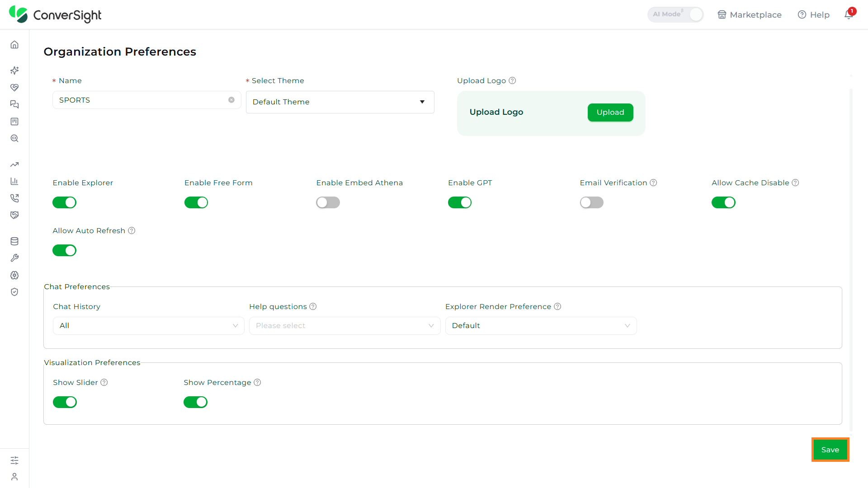The width and height of the screenshot is (868, 488).
Task: Open Help from top bar
Action: [x=814, y=15]
